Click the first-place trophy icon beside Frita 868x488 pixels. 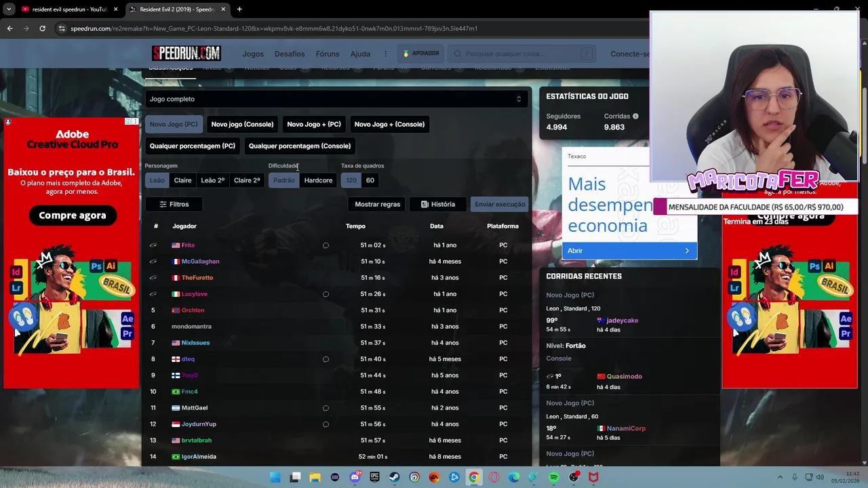coord(153,245)
